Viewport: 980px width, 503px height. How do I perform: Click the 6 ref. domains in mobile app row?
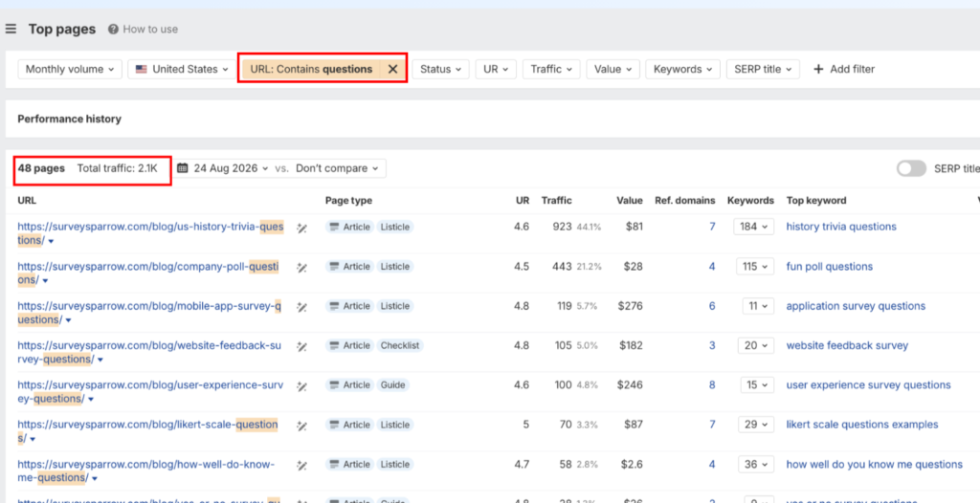click(712, 306)
